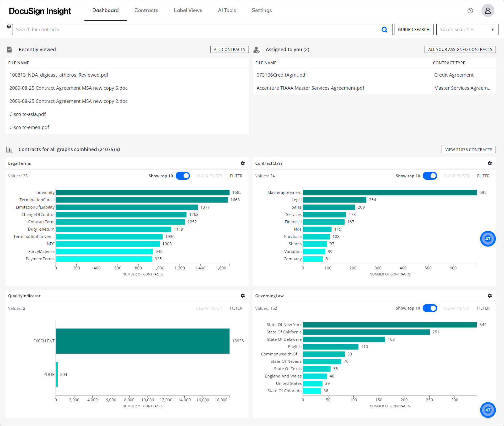The width and height of the screenshot is (504, 426).
Task: Toggle Show top 10 for ContractClass
Action: click(x=430, y=176)
